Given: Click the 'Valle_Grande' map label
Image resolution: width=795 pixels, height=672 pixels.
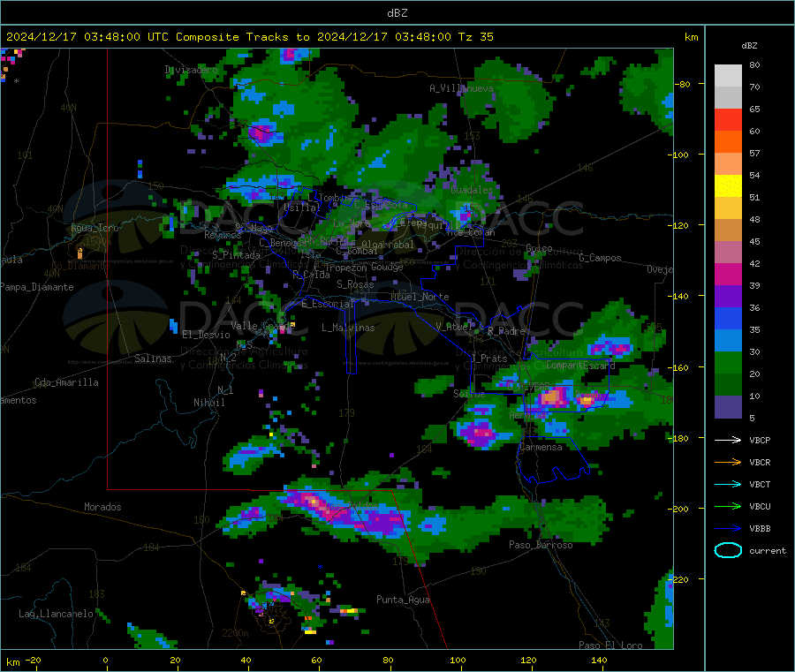Looking at the screenshot, I should (262, 326).
